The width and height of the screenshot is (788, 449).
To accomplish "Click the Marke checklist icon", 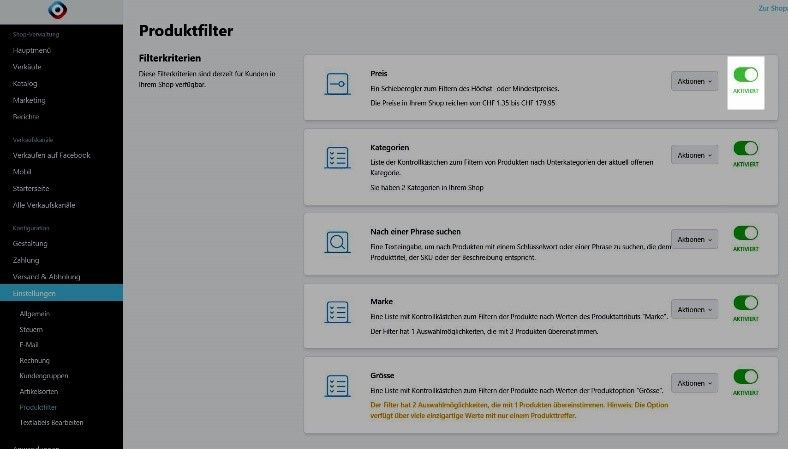I will [x=338, y=312].
